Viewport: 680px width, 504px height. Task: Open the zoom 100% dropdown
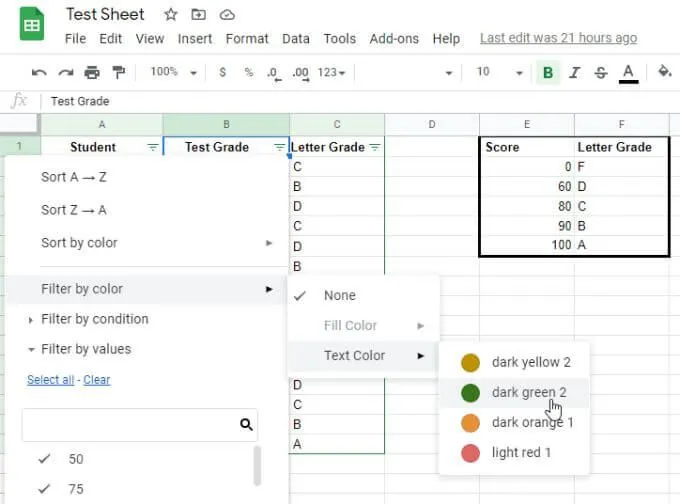coord(173,72)
